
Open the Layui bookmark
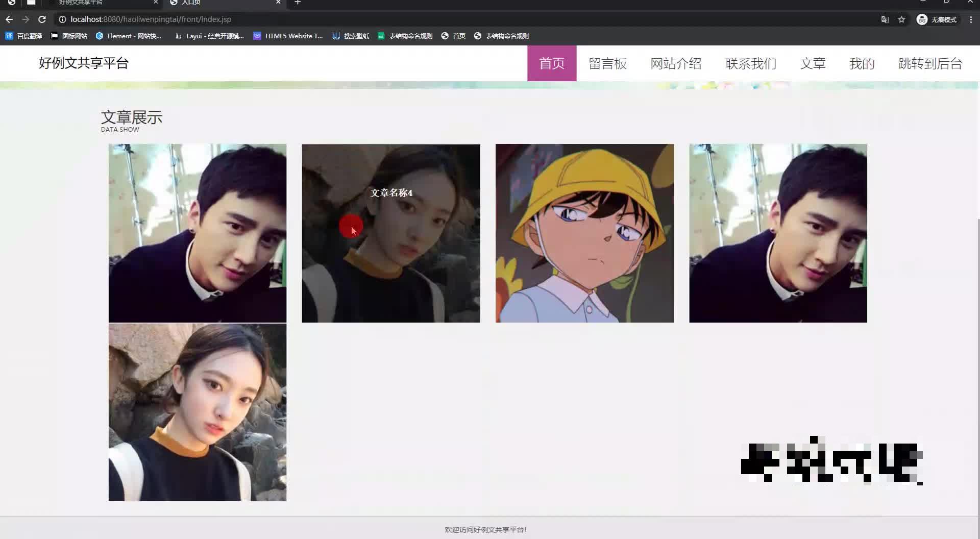[x=209, y=36]
